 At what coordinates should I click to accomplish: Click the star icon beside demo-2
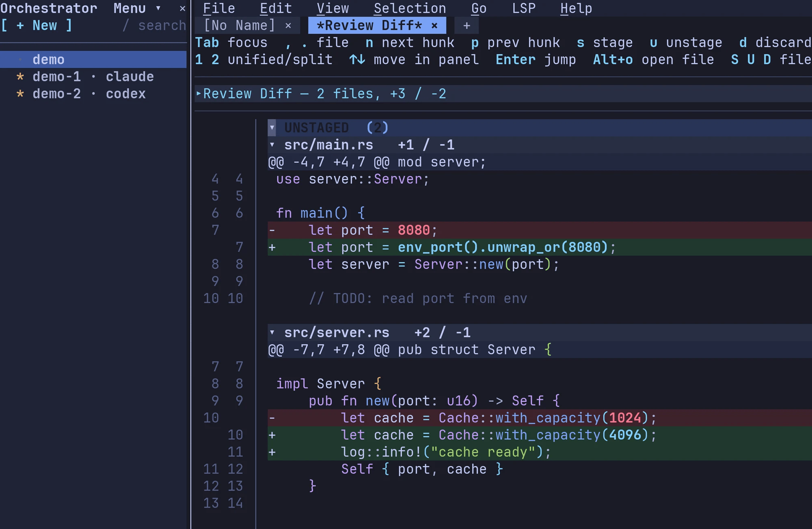(x=20, y=94)
